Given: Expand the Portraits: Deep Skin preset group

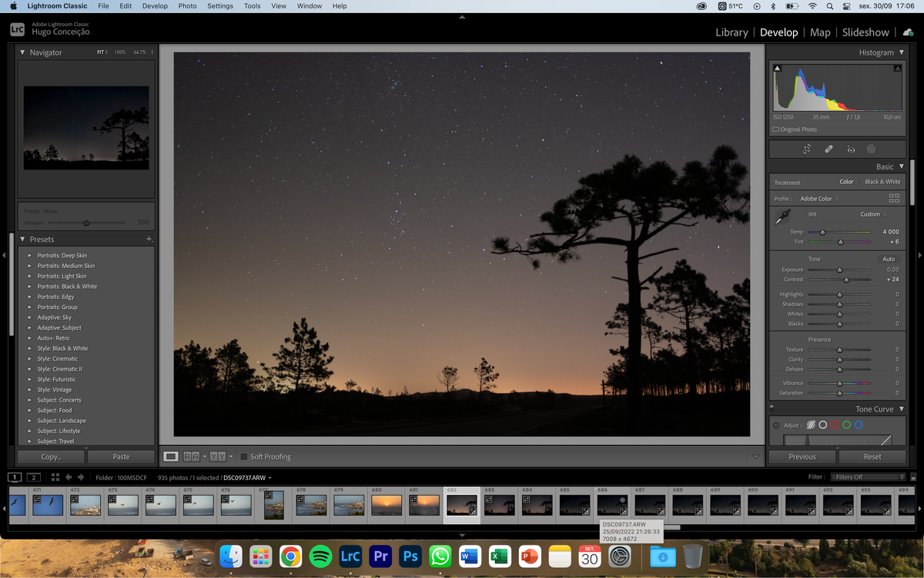Looking at the screenshot, I should 30,256.
